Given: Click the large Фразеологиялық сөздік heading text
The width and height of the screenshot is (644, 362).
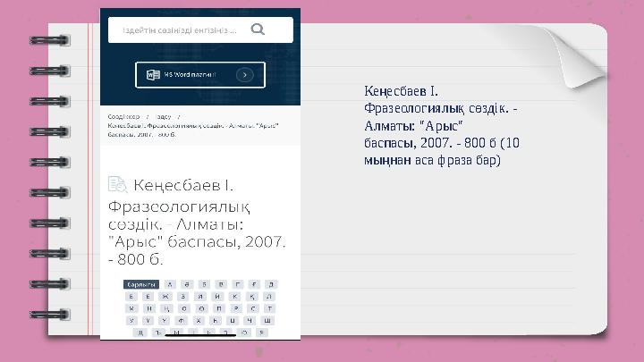Looking at the screenshot, I should pos(179,215).
